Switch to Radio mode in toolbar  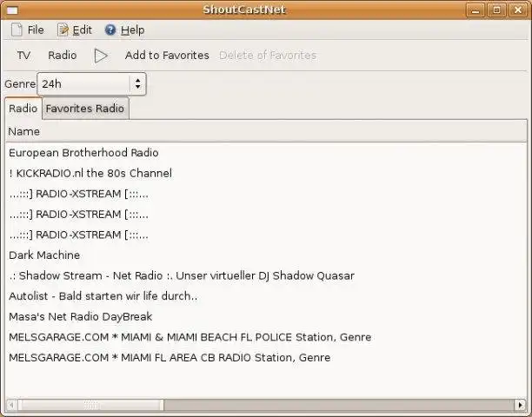(63, 56)
